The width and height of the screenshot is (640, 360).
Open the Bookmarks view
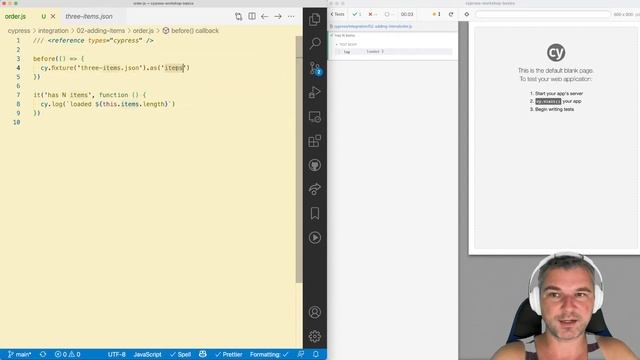coord(315,213)
